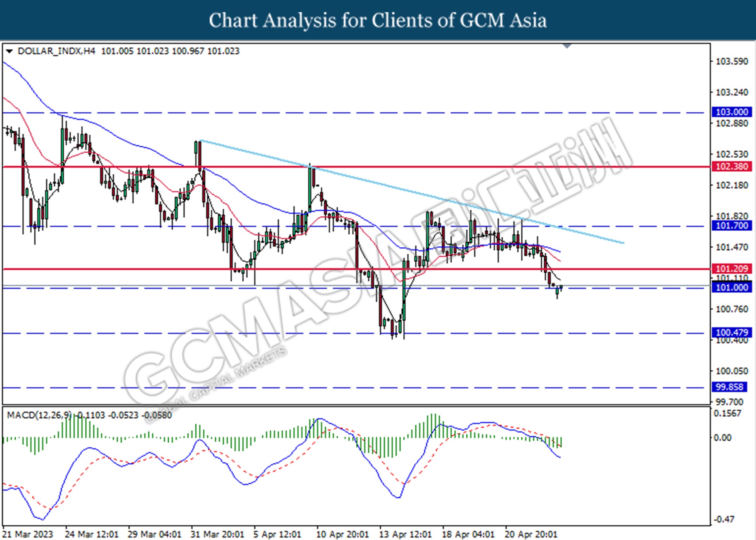Click the 5 Apr 12:01 time label

coord(277,534)
